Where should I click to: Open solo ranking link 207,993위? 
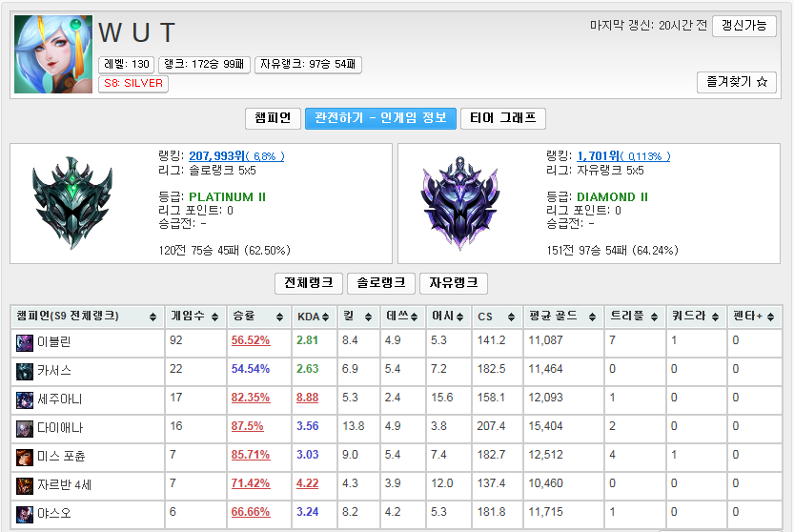[x=236, y=156]
